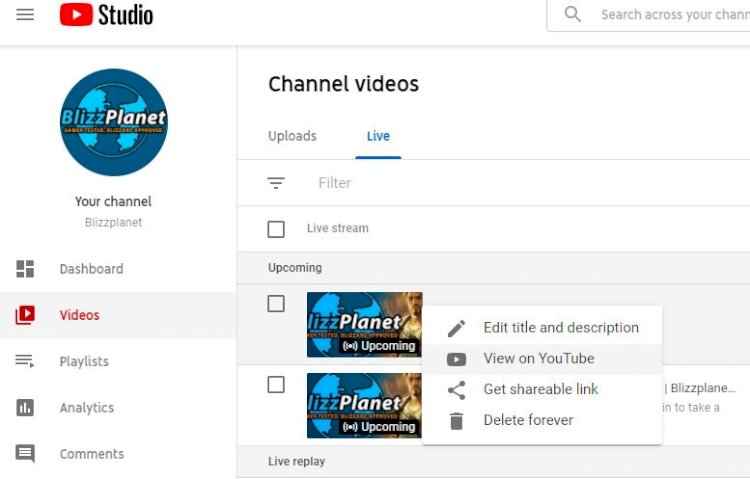Click the YouTube Studio logo
The height and width of the screenshot is (479, 750).
point(106,14)
